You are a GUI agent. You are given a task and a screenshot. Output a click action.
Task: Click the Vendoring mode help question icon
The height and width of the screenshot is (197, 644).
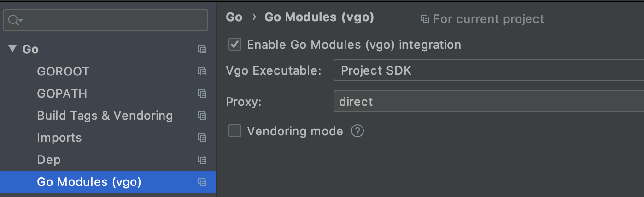coord(357,131)
